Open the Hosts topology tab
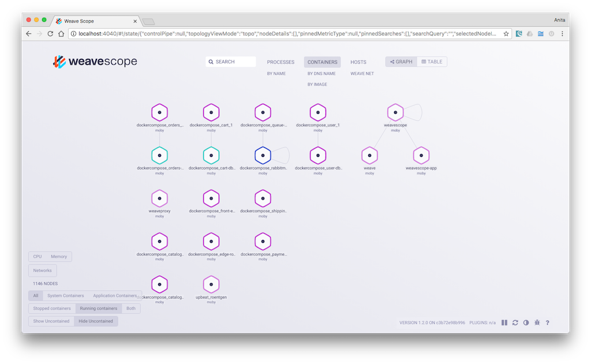Viewport: 591px width, 364px height. [x=358, y=62]
